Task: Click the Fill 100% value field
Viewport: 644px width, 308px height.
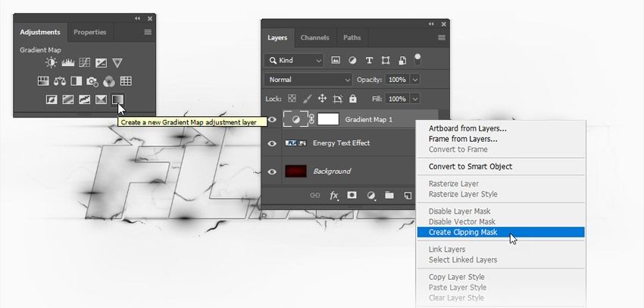Action: click(x=397, y=99)
